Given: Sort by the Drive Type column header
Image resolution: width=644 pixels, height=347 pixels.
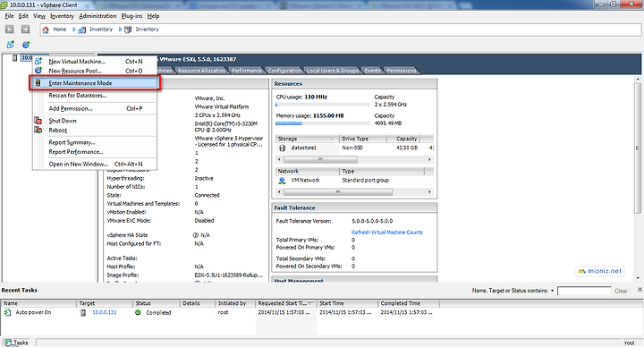Looking at the screenshot, I should [363, 139].
